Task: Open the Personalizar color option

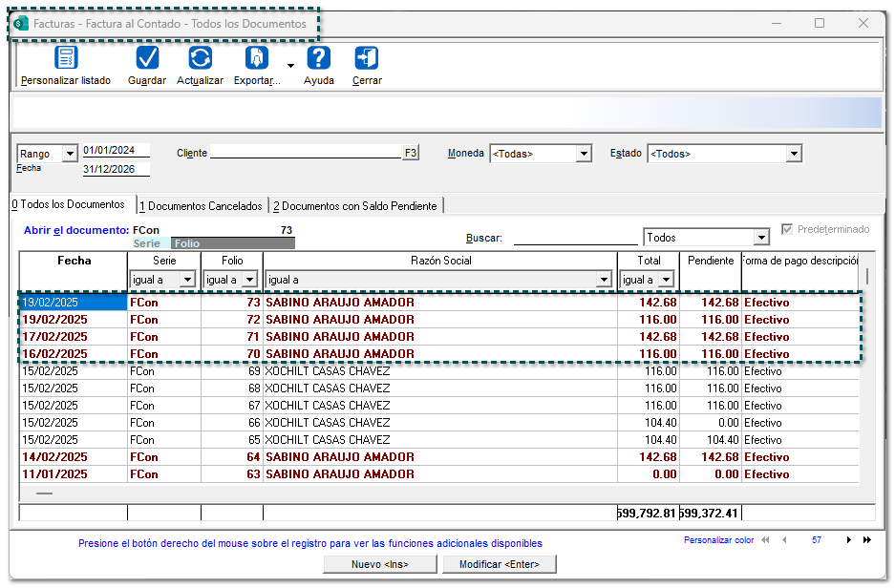Action: tap(717, 539)
